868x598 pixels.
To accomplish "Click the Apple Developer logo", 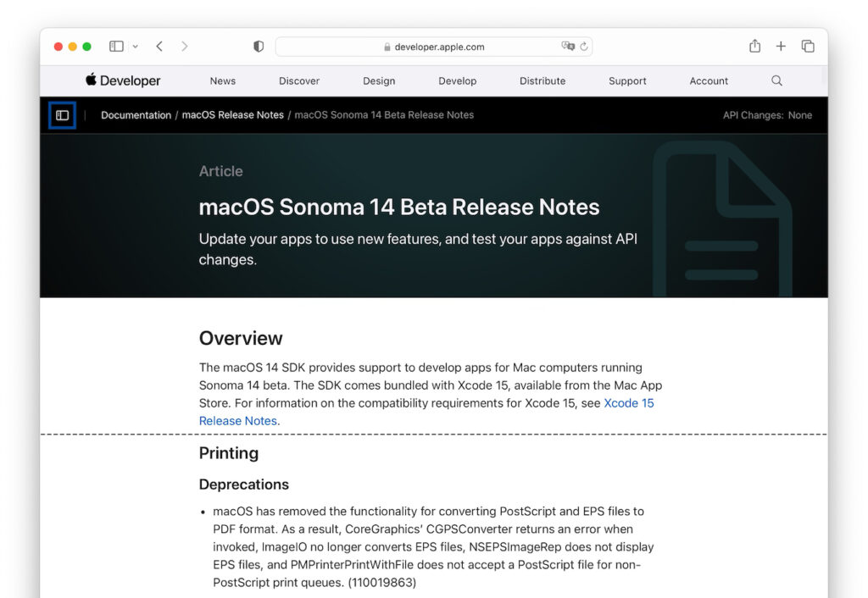I will pos(121,80).
